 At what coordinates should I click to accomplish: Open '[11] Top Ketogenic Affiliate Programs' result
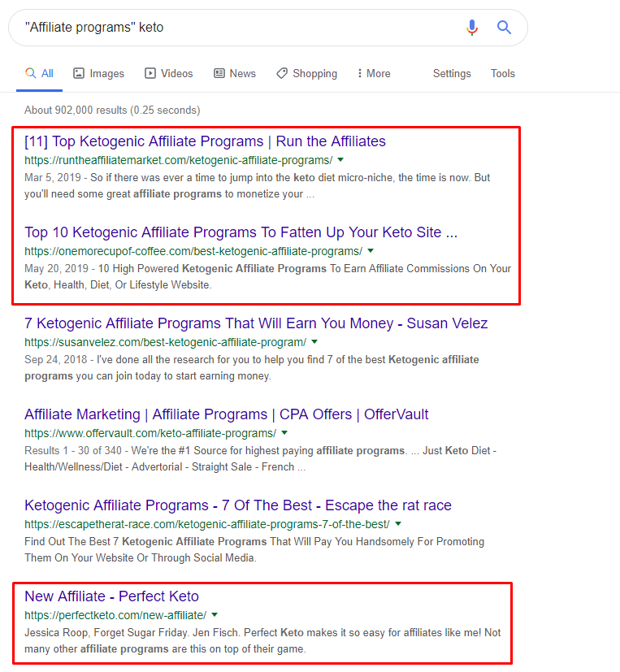coord(205,141)
